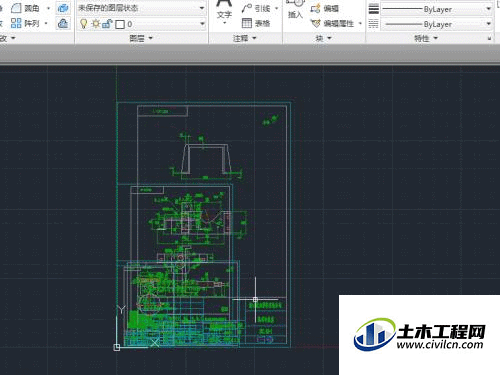Click the block 编辑 (Edit) icon
The image size is (500, 375).
click(315, 9)
